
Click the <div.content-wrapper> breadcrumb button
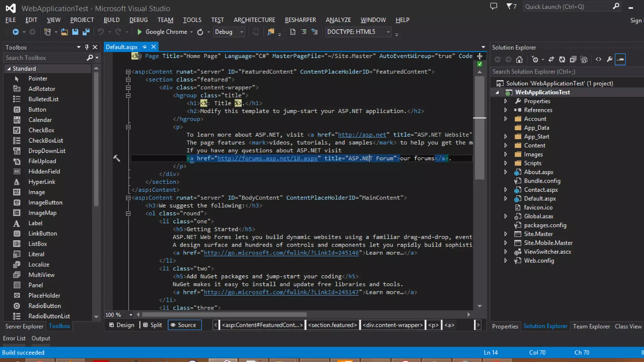pyautogui.click(x=393, y=325)
